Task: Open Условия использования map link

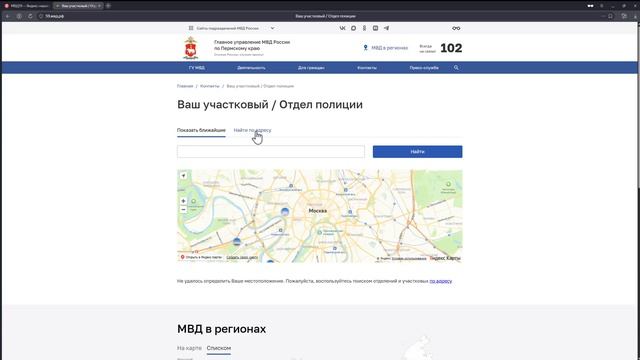Action: (x=409, y=258)
